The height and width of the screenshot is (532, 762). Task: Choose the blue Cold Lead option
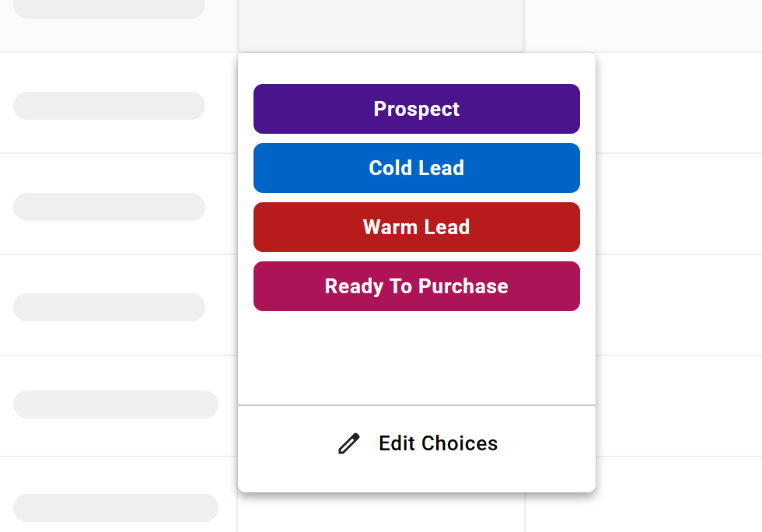click(x=416, y=168)
